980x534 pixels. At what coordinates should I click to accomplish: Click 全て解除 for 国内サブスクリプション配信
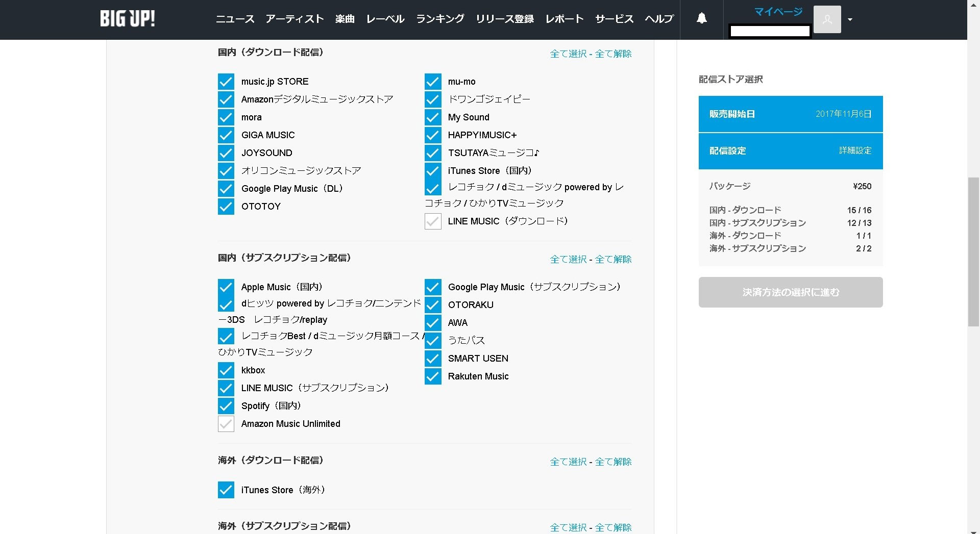click(613, 259)
